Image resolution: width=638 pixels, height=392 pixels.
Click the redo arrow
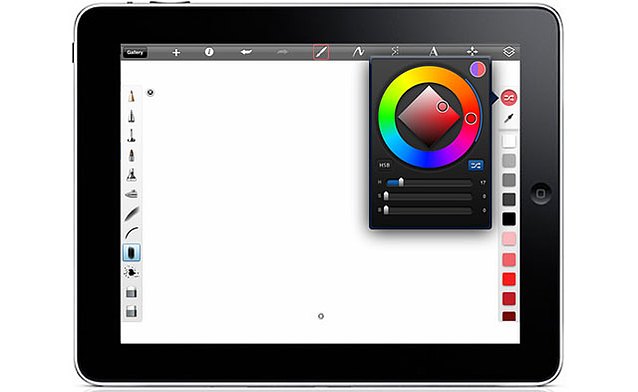click(282, 52)
